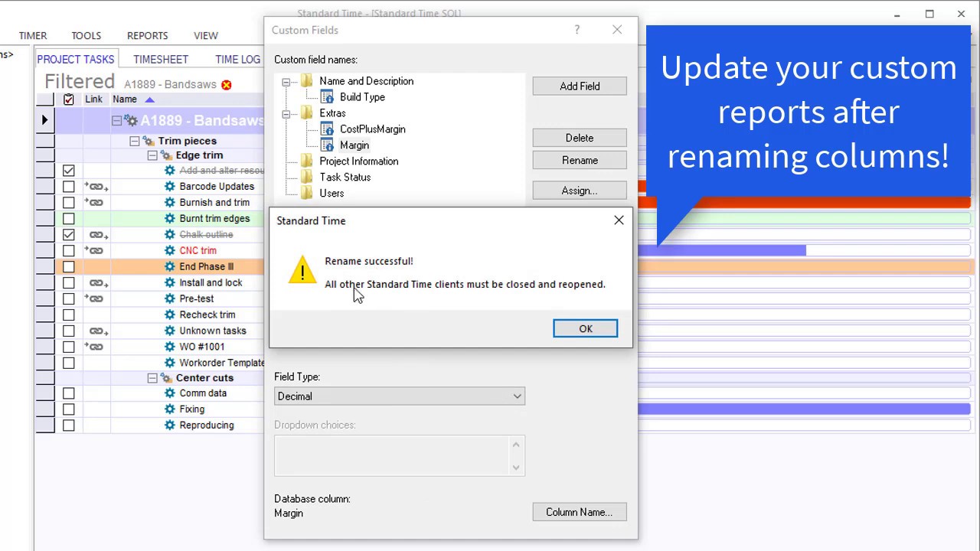Collapse the Name and Description folder
The image size is (980, 551).
(286, 82)
